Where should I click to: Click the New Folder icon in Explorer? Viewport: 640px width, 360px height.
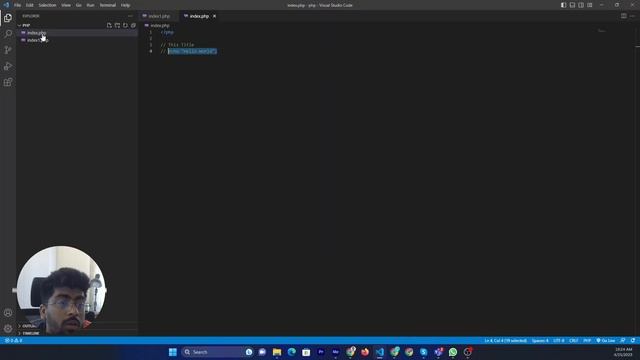click(x=117, y=25)
